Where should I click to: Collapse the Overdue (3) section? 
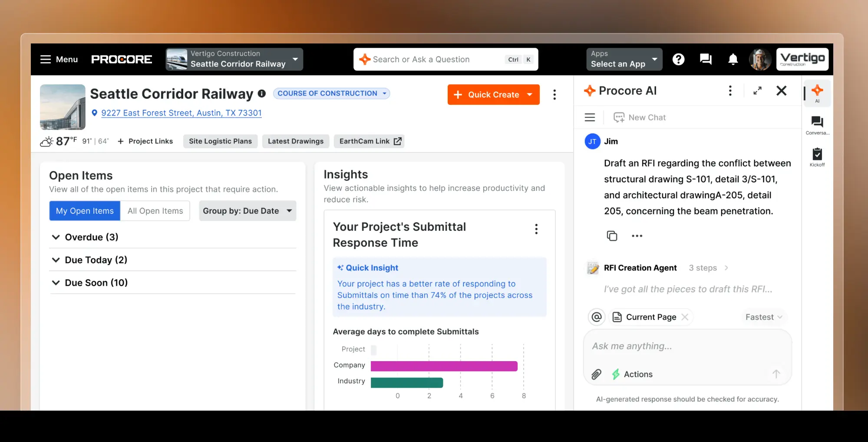point(56,237)
